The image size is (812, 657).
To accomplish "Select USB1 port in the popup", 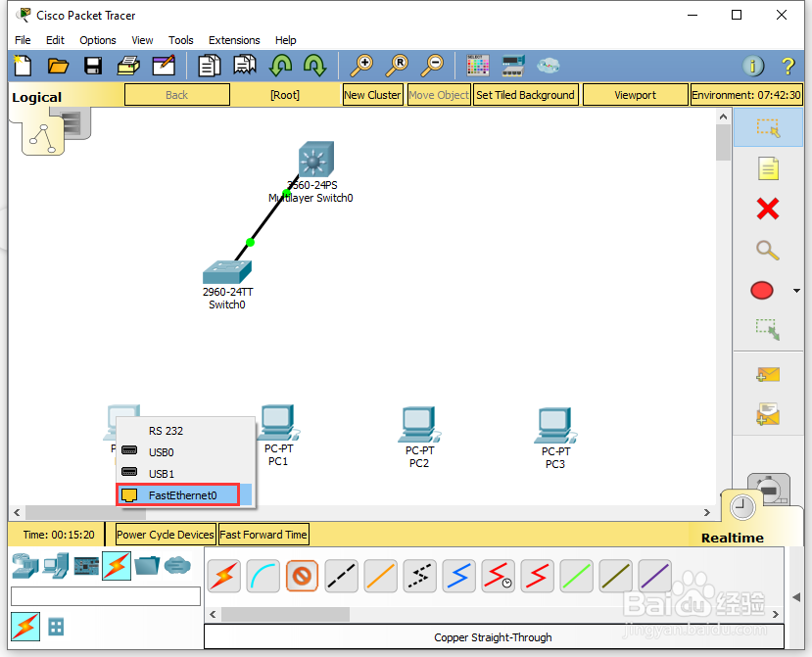I will (x=185, y=474).
